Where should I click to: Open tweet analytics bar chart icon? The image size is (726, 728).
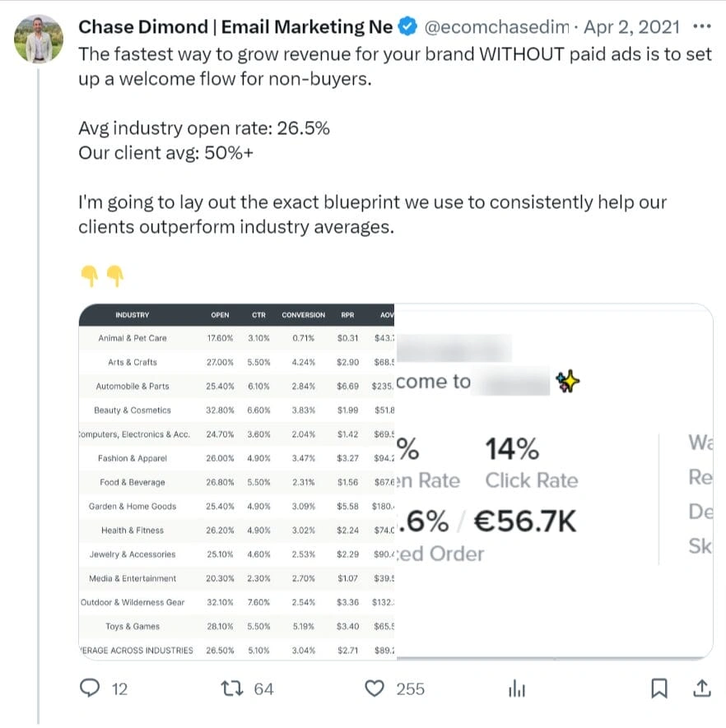[517, 689]
